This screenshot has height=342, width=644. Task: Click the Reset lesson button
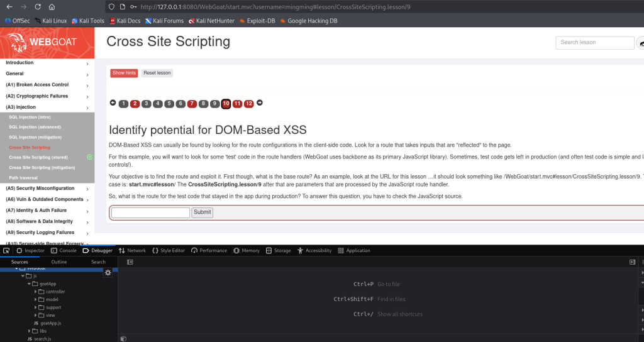click(x=157, y=73)
